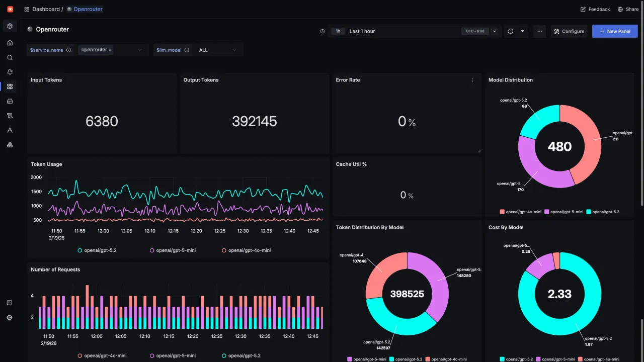Toggle openai/gpt-4o-mini in Number of Requests legend
The height and width of the screenshot is (362, 644).
point(102,355)
